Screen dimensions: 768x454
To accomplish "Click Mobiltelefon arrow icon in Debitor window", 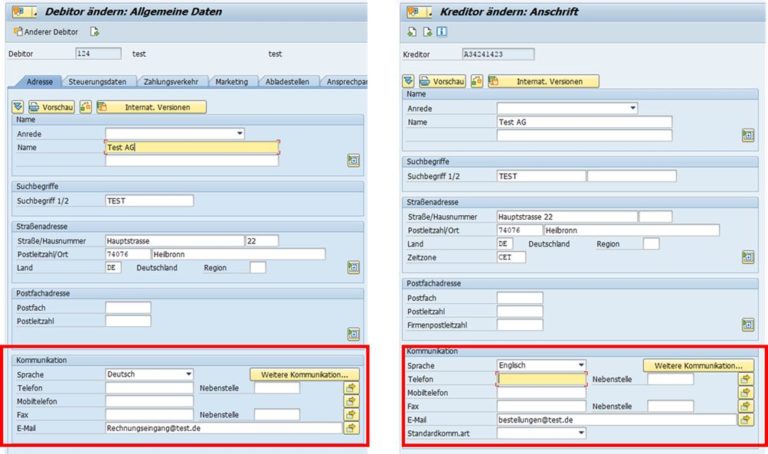I will pos(351,401).
